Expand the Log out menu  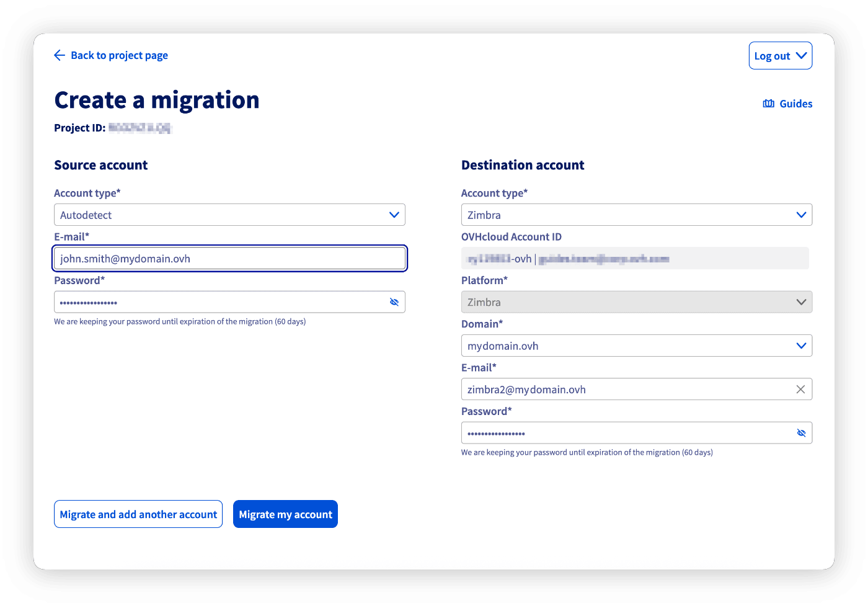pyautogui.click(x=781, y=56)
